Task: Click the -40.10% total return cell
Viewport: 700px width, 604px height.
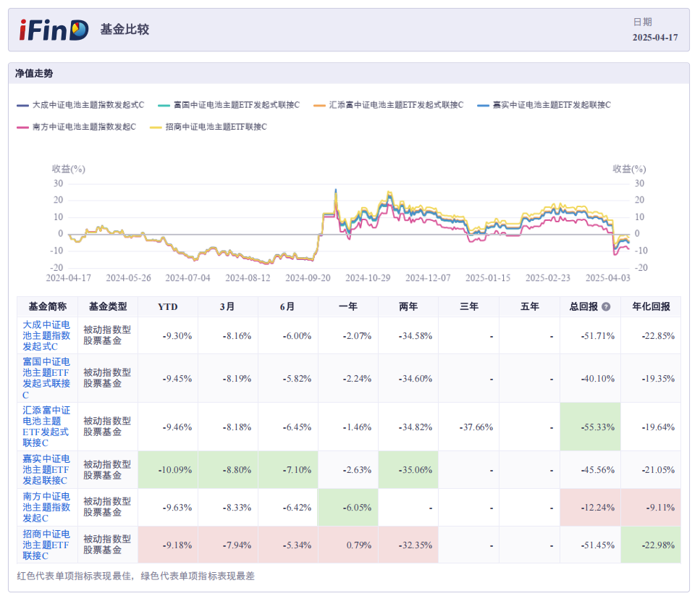Action: [x=590, y=378]
